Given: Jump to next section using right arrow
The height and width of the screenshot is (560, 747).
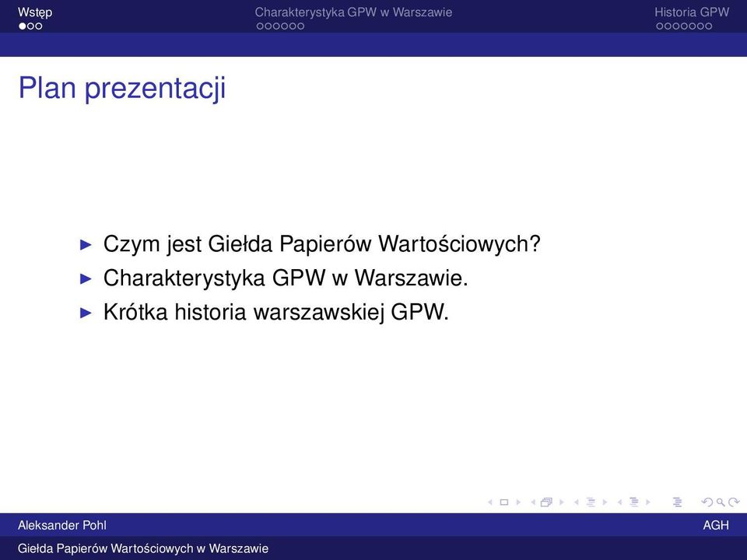Looking at the screenshot, I should coord(648,502).
